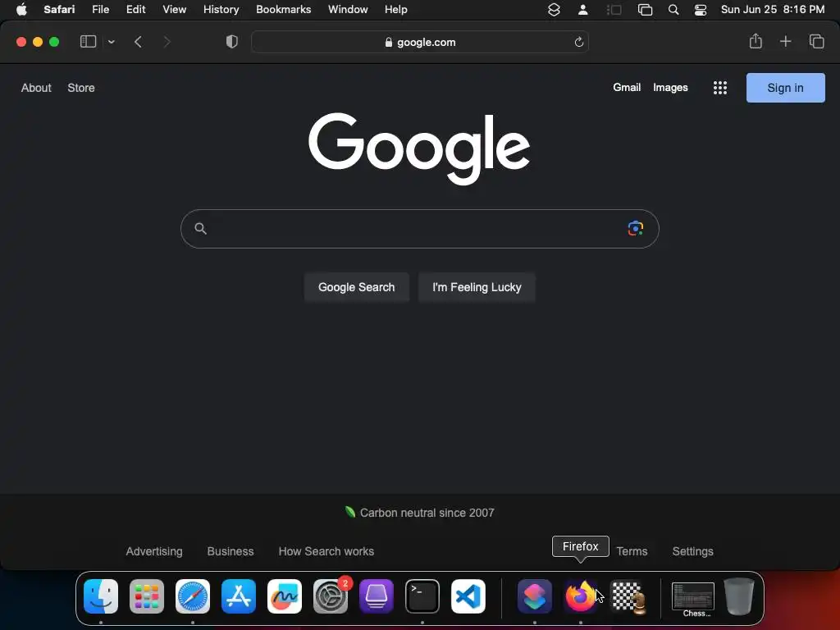The image size is (840, 630).
Task: Open How Search works link
Action: click(x=326, y=551)
